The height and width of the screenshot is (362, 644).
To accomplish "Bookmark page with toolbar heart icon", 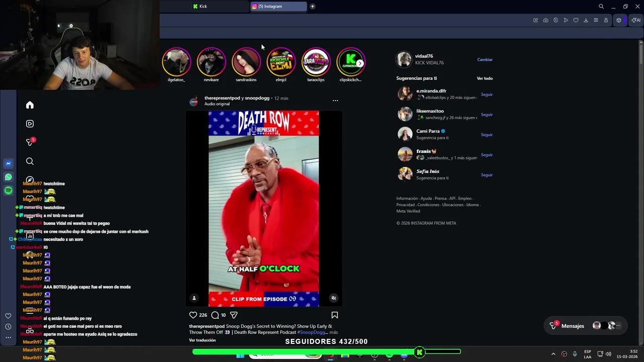I will pos(576,20).
